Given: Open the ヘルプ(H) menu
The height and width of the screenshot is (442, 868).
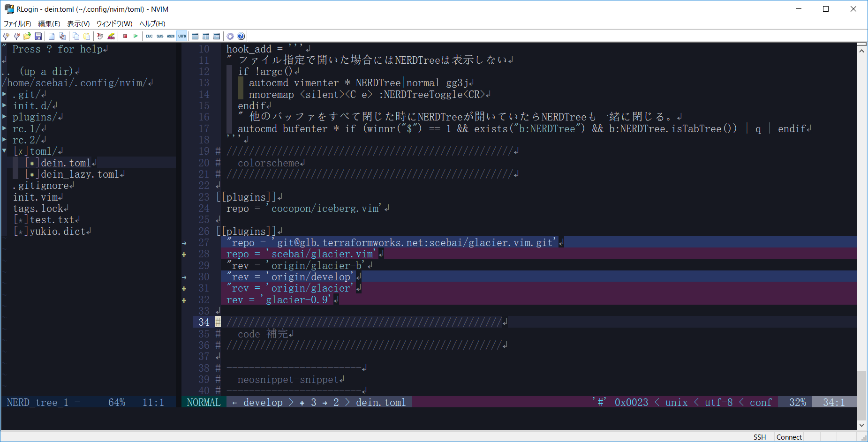Looking at the screenshot, I should tap(152, 23).
